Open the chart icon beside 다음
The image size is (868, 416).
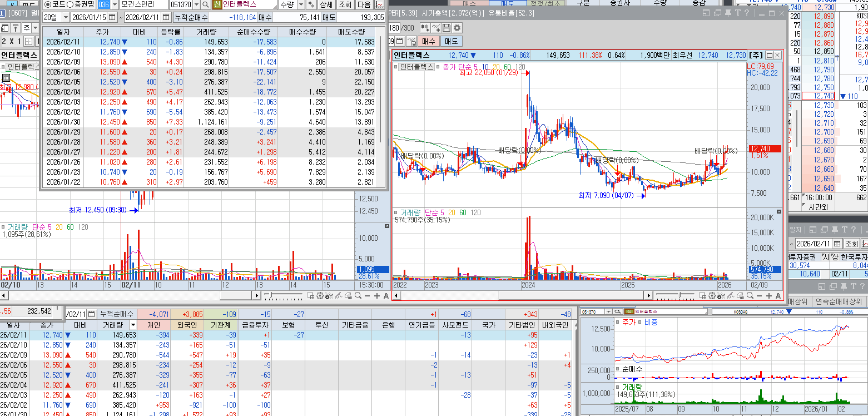[x=380, y=4]
